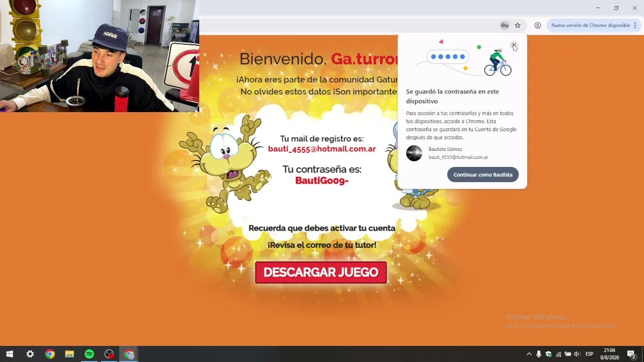644x362 pixels.
Task: Click Continuar como Bautista button
Action: pos(482,175)
